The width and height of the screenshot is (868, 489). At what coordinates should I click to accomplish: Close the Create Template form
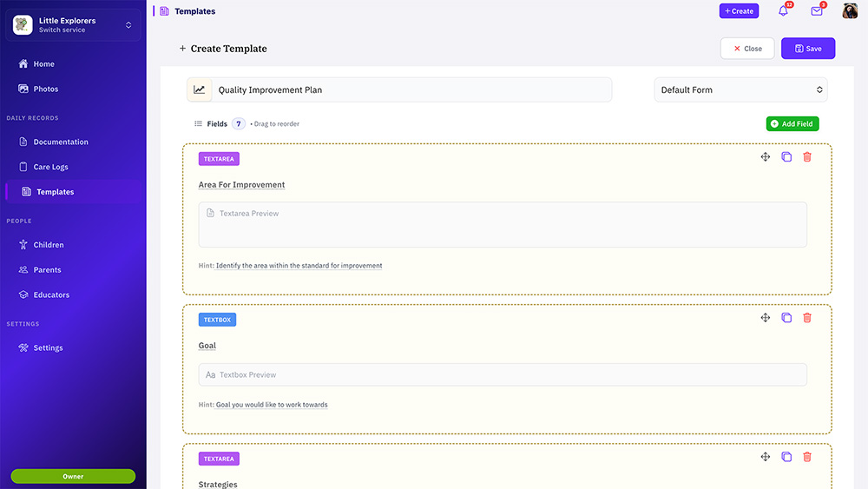click(x=747, y=48)
